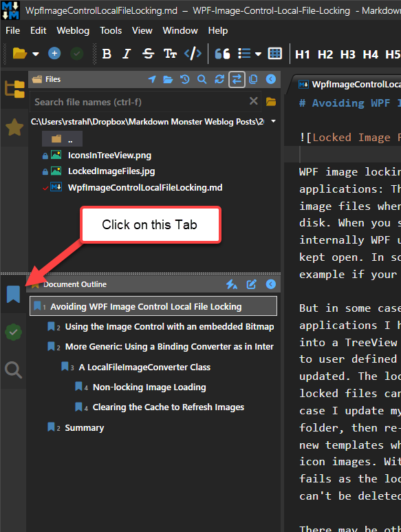Open the Tools menu
The image size is (401, 532).
click(x=111, y=30)
